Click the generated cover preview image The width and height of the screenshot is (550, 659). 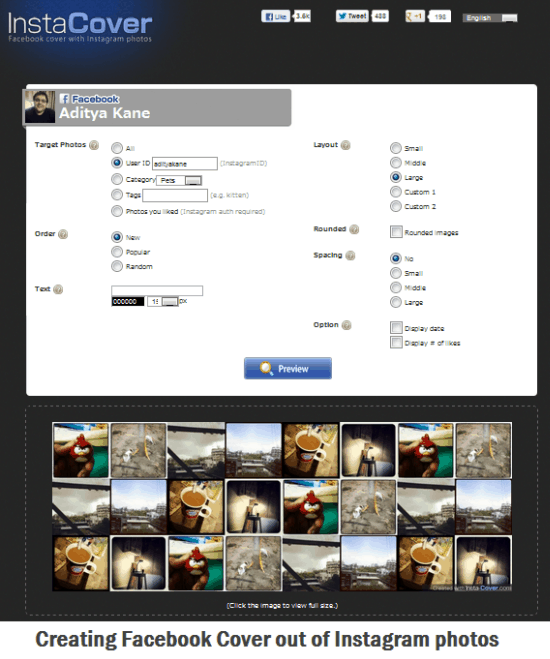click(x=282, y=507)
